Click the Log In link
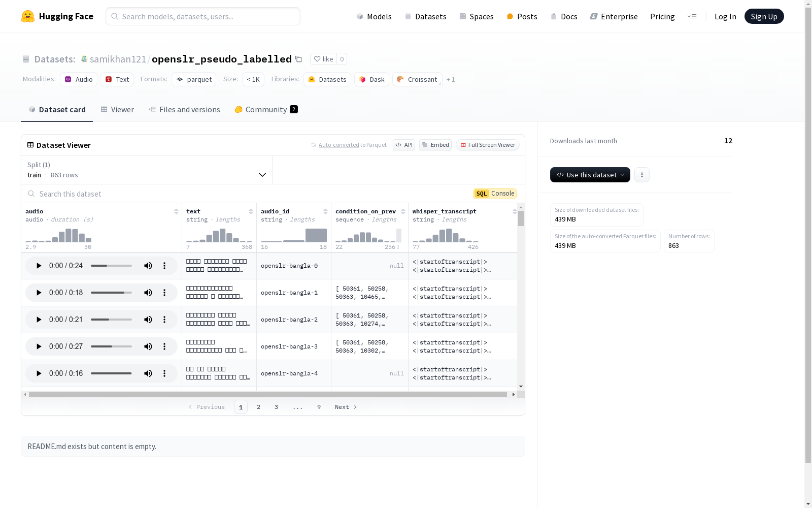Image resolution: width=812 pixels, height=508 pixels. 725,16
